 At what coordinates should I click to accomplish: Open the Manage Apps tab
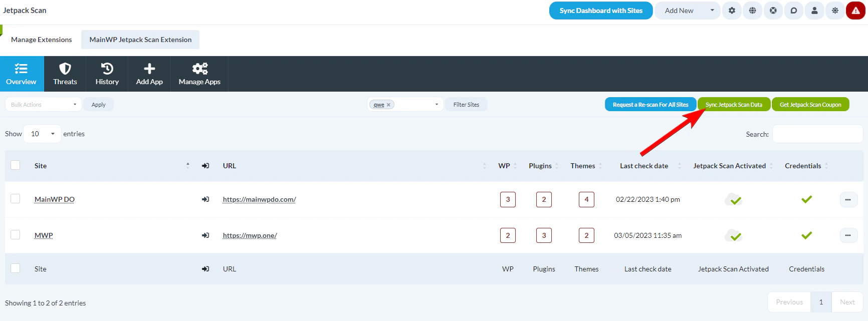coord(199,74)
